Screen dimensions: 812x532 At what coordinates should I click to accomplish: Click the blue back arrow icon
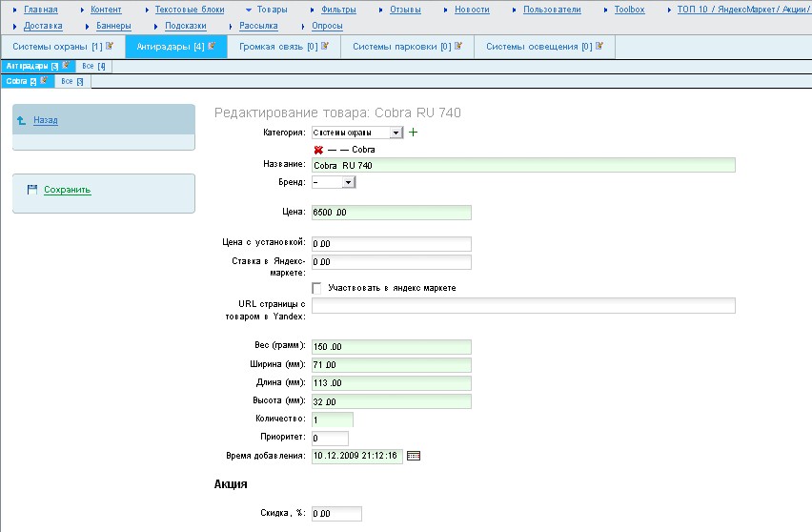(21, 120)
